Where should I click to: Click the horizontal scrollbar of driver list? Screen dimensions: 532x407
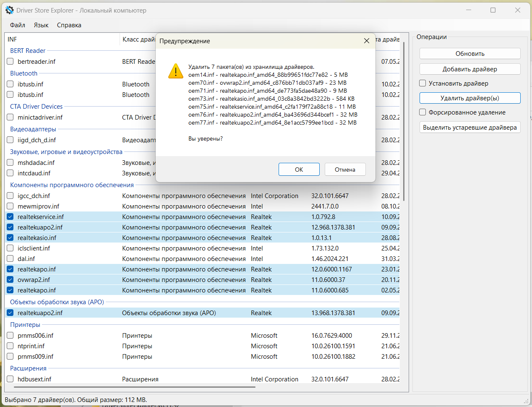pyautogui.click(x=134, y=387)
